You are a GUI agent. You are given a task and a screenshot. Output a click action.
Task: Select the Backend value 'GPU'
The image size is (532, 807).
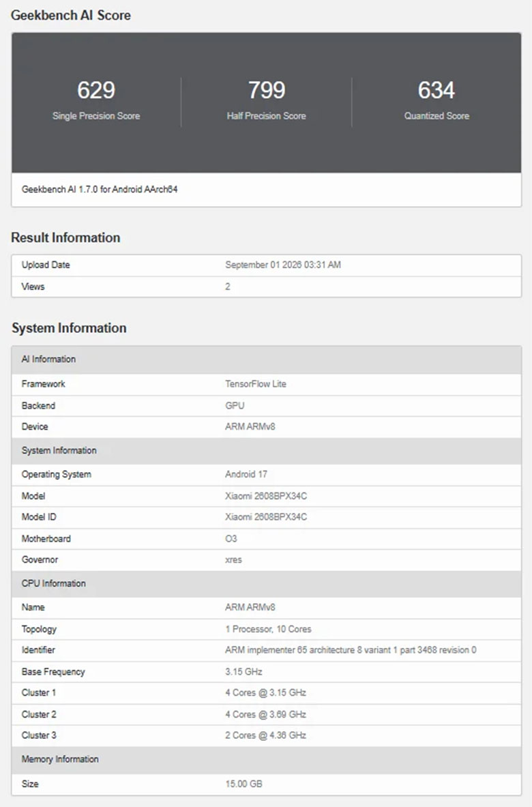(235, 406)
